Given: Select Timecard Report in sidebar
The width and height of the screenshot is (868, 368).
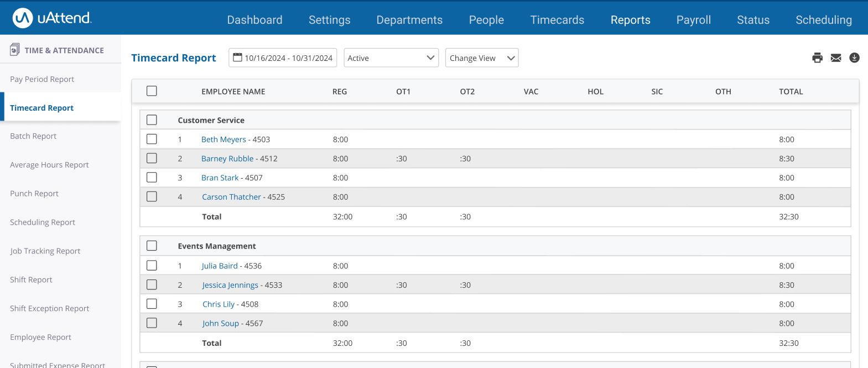Looking at the screenshot, I should pyautogui.click(x=41, y=108).
